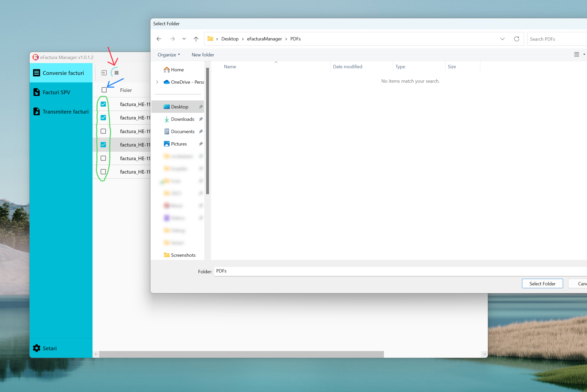Viewport: 587px width, 392px height.
Task: Change the file view layout icon
Action: (x=576, y=55)
